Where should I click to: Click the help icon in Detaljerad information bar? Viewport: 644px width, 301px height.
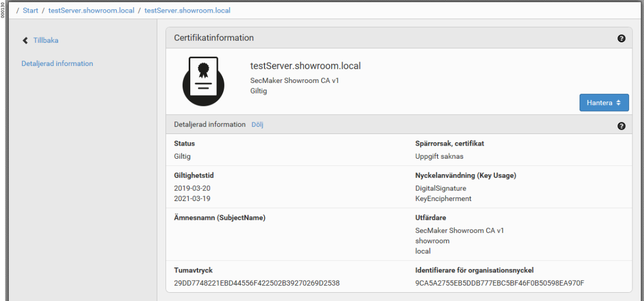(621, 126)
